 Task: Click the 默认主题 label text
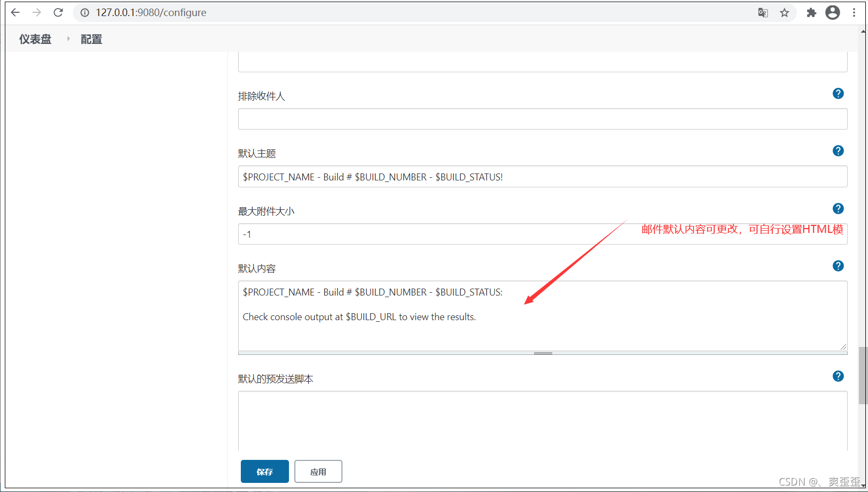click(x=257, y=154)
